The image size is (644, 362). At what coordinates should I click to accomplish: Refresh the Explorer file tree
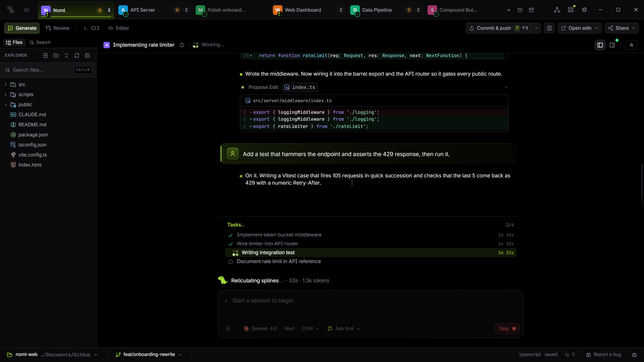[77, 56]
